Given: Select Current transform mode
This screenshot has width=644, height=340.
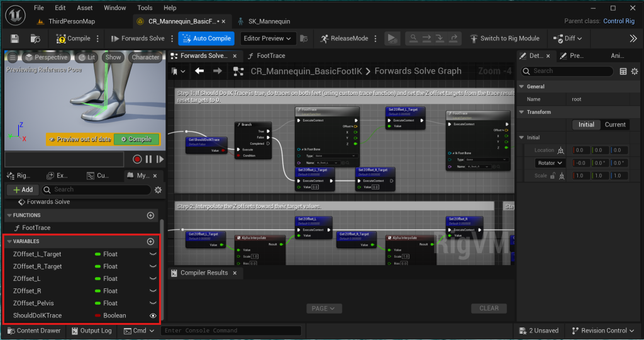Looking at the screenshot, I should click(615, 125).
